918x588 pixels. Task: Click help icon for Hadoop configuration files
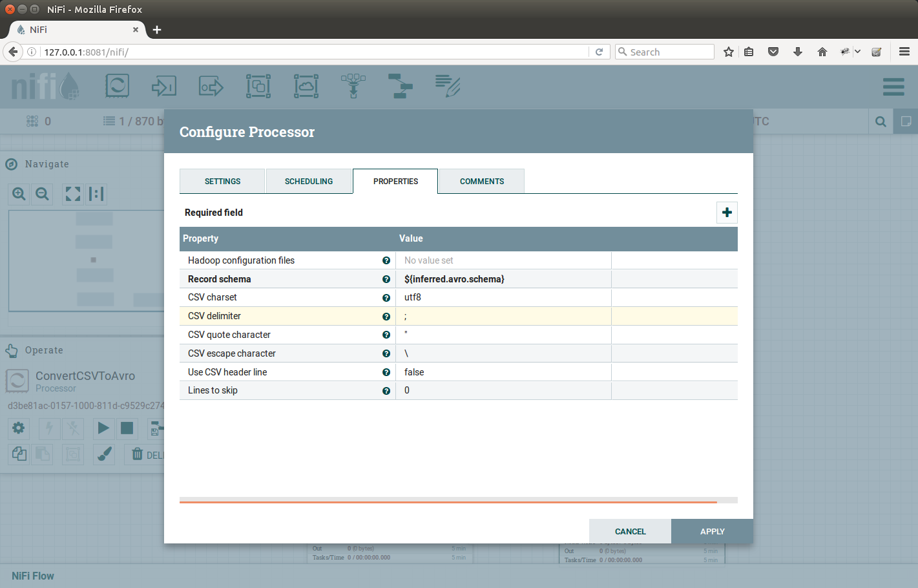[x=386, y=260]
